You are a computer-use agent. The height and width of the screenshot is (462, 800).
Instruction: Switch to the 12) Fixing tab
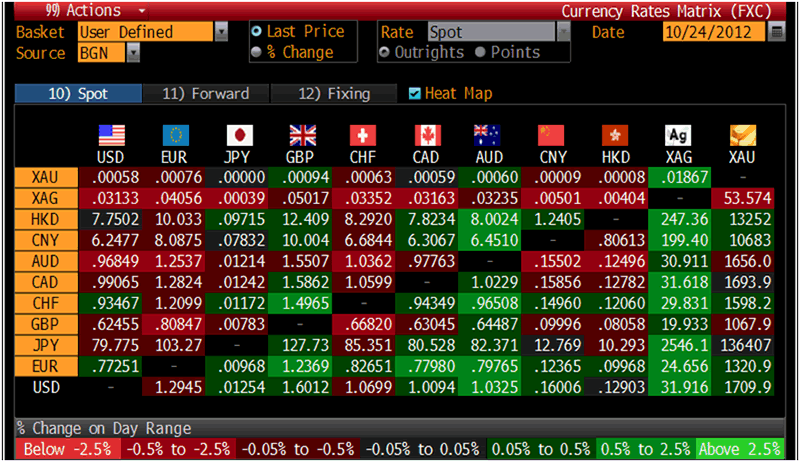click(335, 94)
